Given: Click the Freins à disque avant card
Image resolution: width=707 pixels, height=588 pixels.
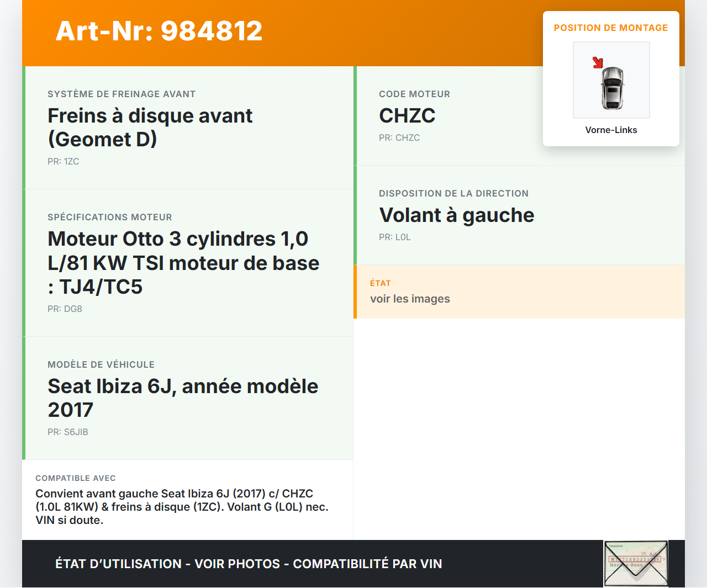Looking at the screenshot, I should [150, 127].
